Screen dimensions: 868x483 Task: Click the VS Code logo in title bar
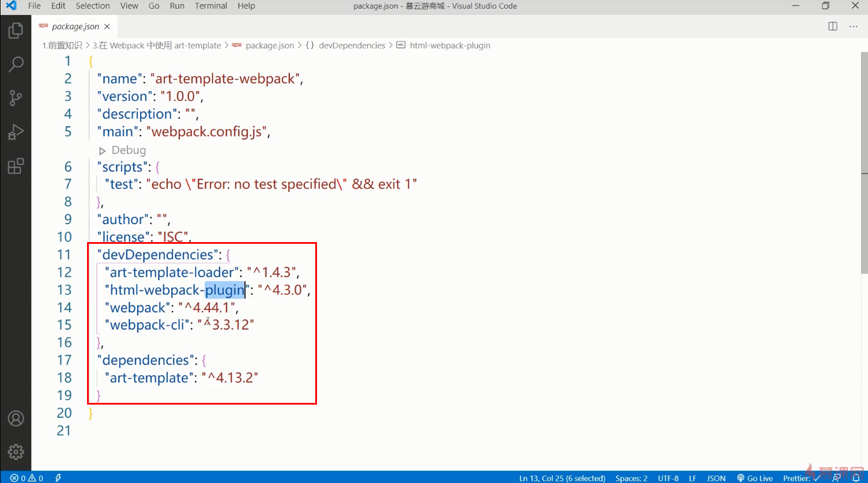point(12,6)
